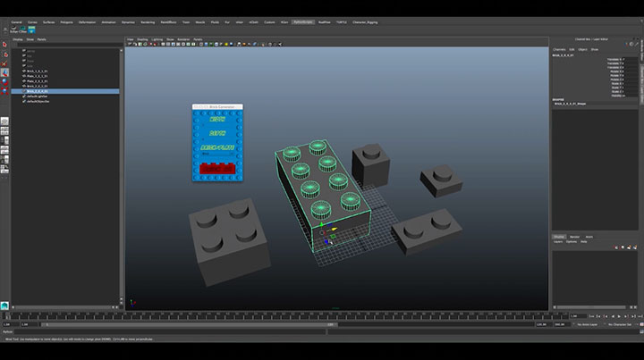
Task: Open the viewport Lighting menu
Action: (x=157, y=39)
